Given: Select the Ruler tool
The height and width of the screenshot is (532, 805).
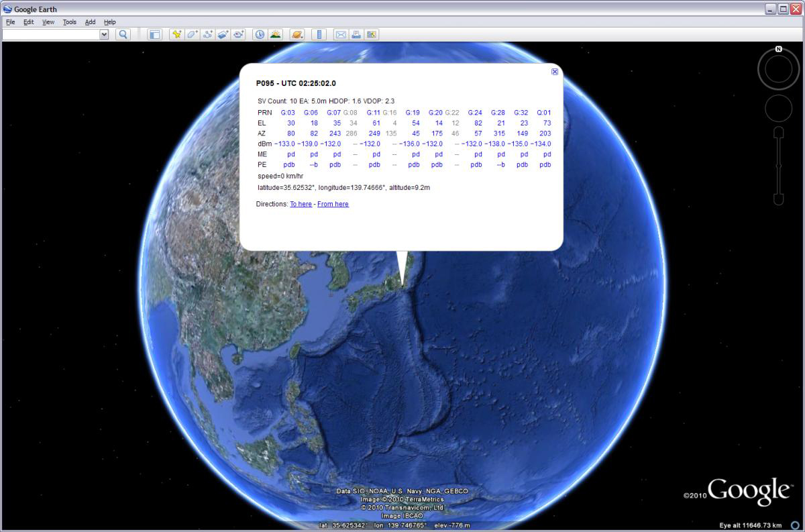Looking at the screenshot, I should (x=319, y=34).
